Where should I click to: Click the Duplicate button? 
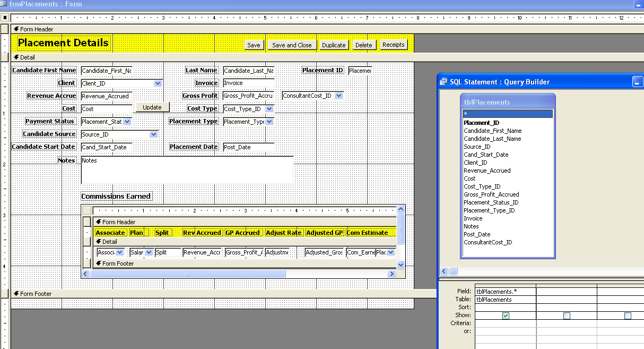coord(334,45)
